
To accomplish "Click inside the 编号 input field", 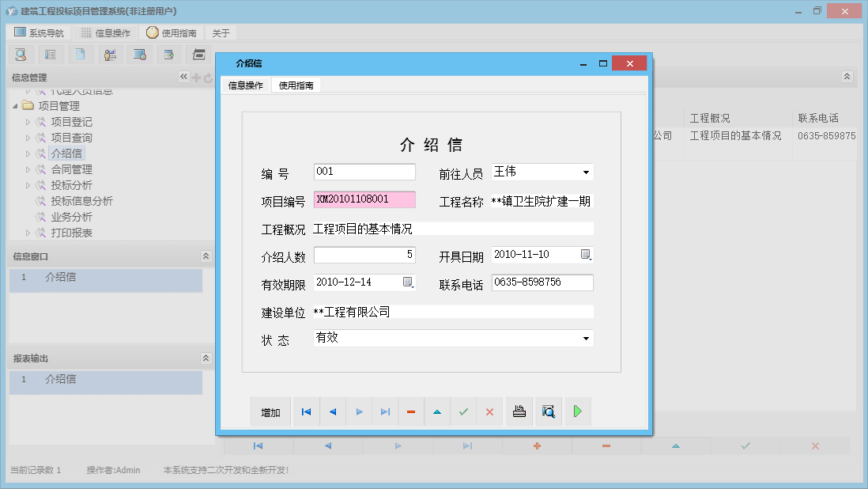I will tap(364, 172).
